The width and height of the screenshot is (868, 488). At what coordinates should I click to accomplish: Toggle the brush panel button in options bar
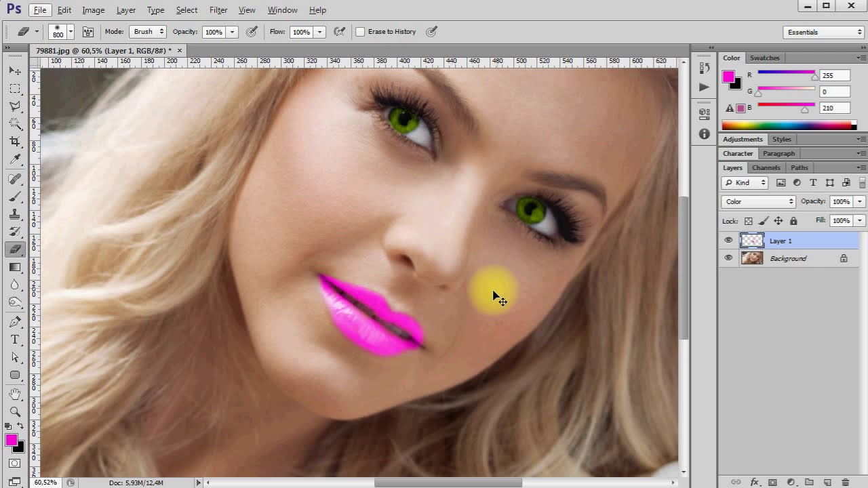click(x=88, y=32)
